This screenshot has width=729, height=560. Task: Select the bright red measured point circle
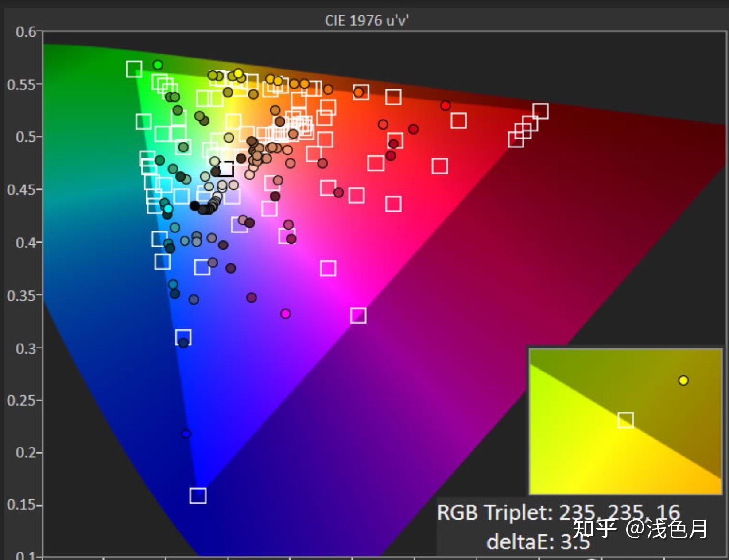446,105
